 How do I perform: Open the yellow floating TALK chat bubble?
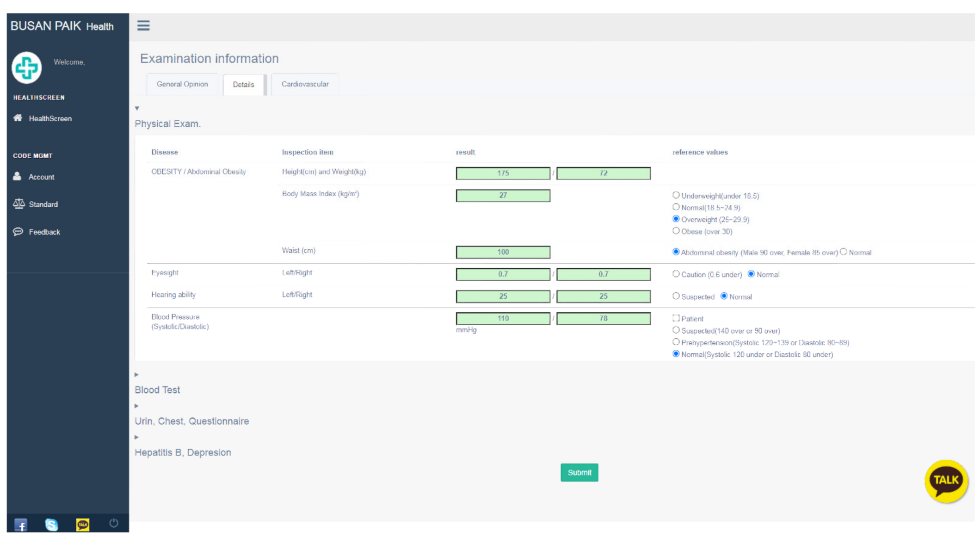[946, 481]
